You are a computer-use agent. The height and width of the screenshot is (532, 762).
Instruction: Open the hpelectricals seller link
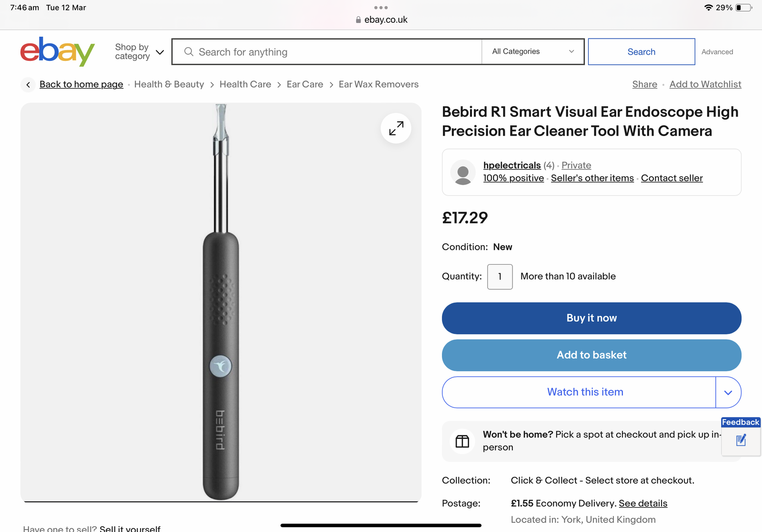click(x=512, y=165)
